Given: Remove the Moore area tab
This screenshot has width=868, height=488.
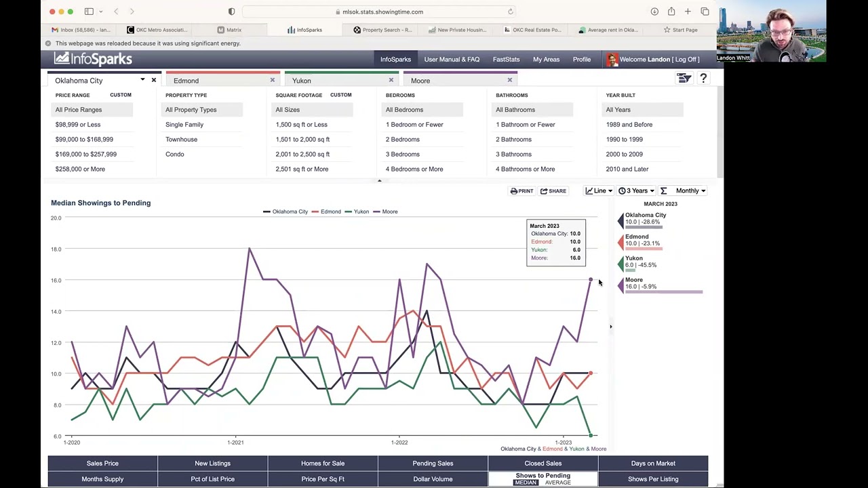Looking at the screenshot, I should [x=510, y=80].
